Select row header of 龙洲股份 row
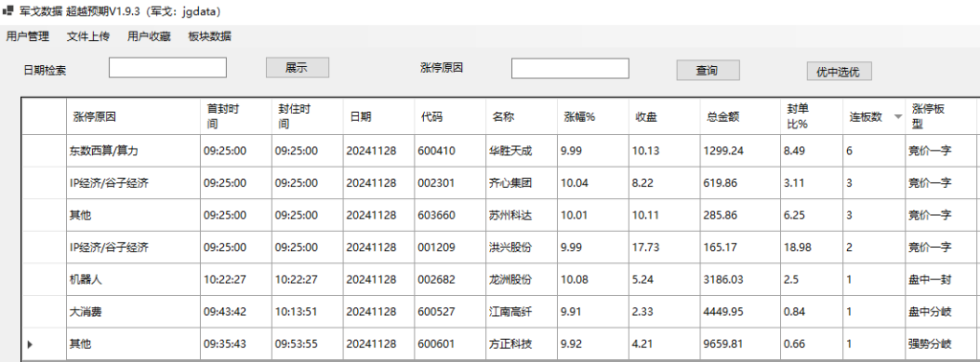The image size is (980, 362). [44, 280]
